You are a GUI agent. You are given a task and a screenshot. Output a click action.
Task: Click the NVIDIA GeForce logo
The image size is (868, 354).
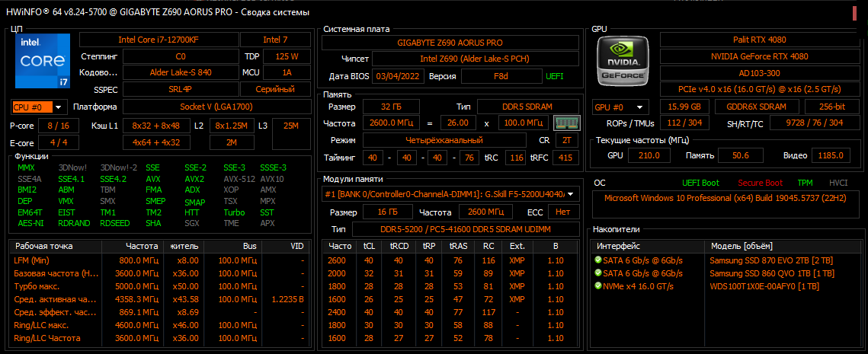622,61
